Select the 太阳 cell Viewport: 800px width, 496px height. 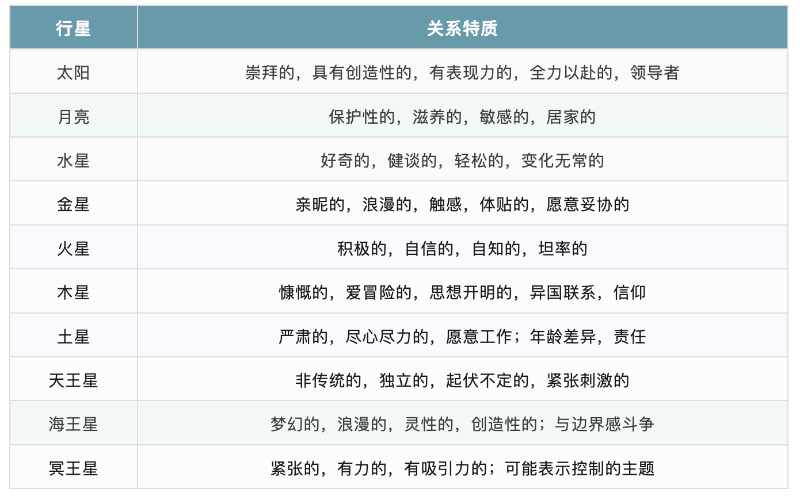73,73
